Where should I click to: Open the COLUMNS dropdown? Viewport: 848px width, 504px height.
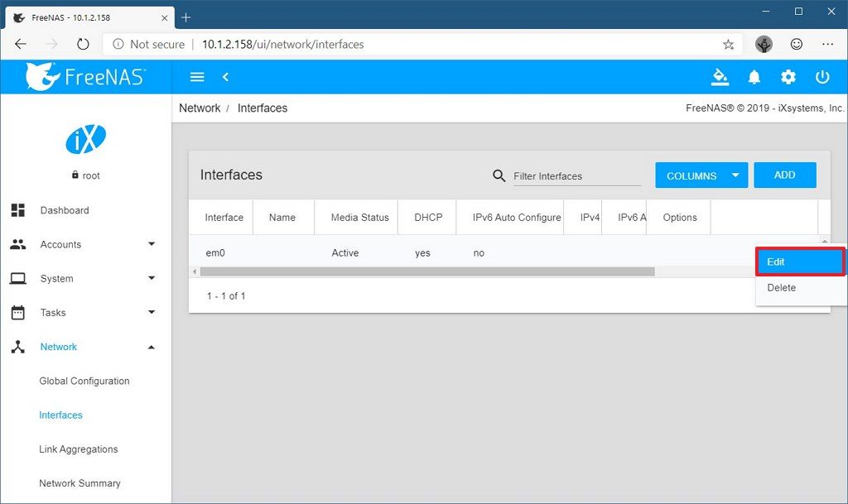pyautogui.click(x=701, y=175)
